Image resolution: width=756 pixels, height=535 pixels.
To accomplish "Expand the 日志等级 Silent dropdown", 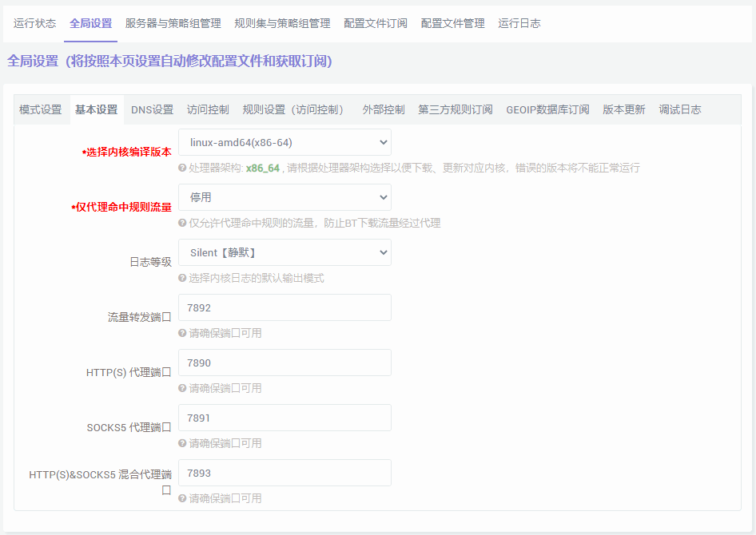I will pyautogui.click(x=284, y=252).
